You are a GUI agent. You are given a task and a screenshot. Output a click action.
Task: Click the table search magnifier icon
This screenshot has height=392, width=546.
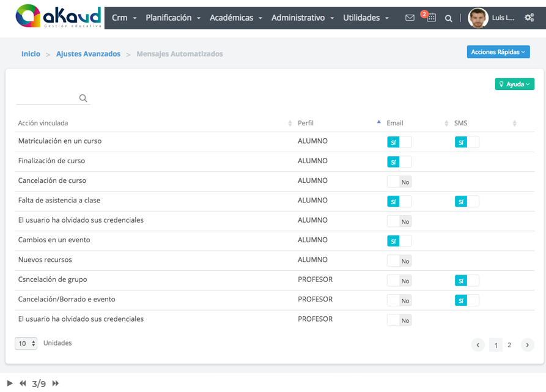tap(83, 98)
